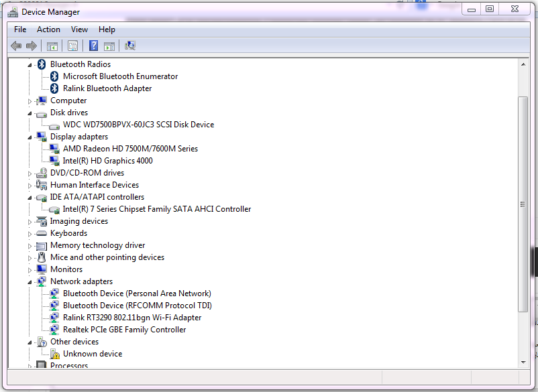Click the Human Interface Devices icon
This screenshot has height=392, width=538.
[41, 185]
